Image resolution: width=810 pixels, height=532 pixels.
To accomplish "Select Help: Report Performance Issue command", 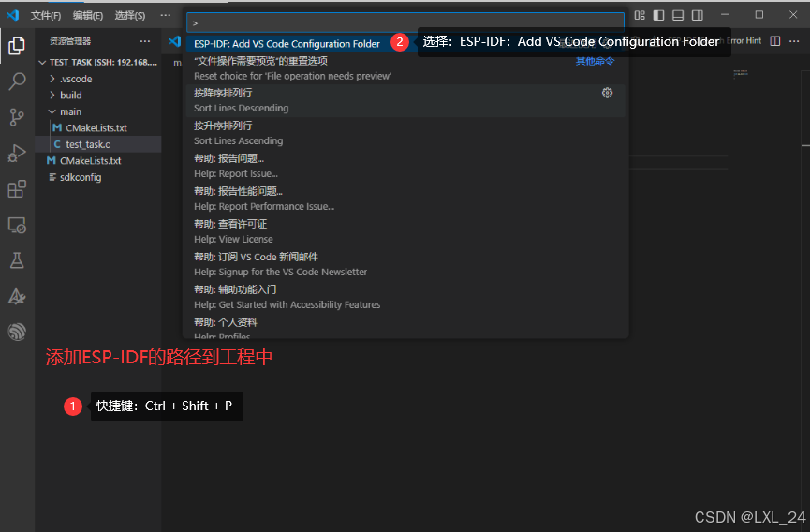I will [405, 199].
